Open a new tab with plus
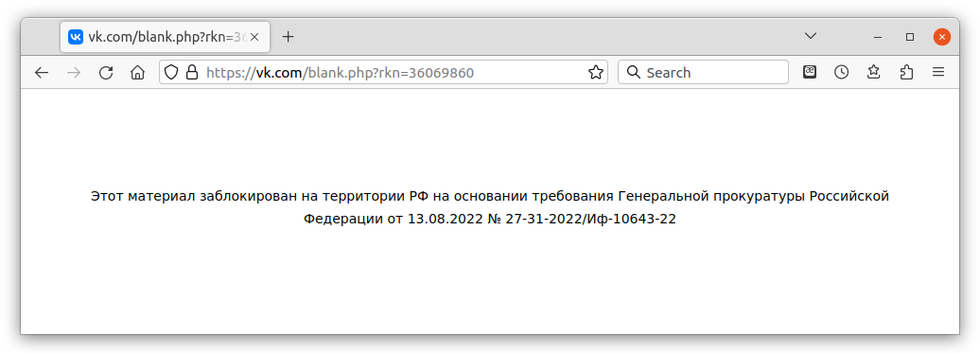 288,37
